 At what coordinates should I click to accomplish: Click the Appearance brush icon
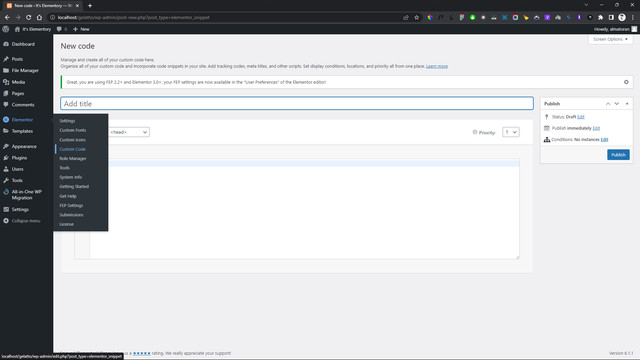point(6,146)
